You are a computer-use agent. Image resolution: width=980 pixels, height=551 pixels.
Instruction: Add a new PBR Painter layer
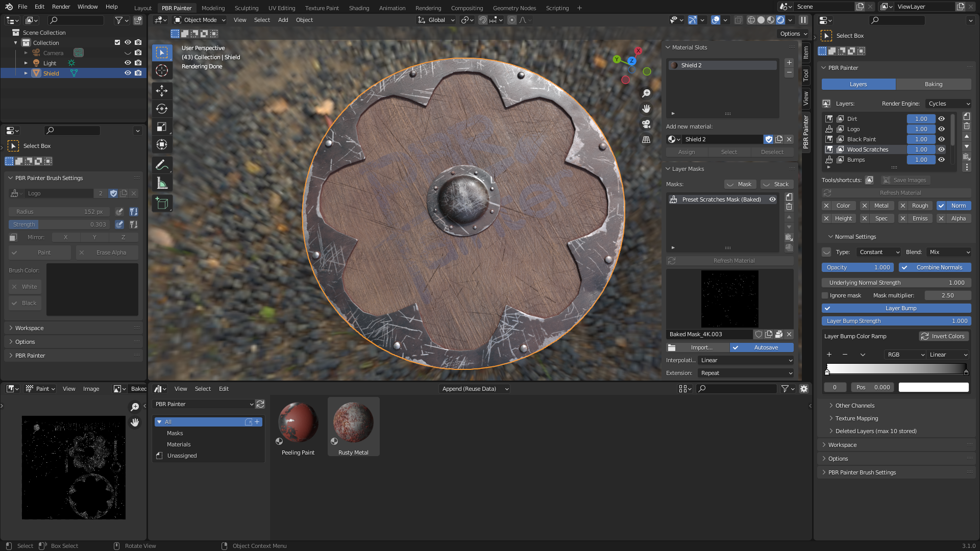[x=967, y=117]
